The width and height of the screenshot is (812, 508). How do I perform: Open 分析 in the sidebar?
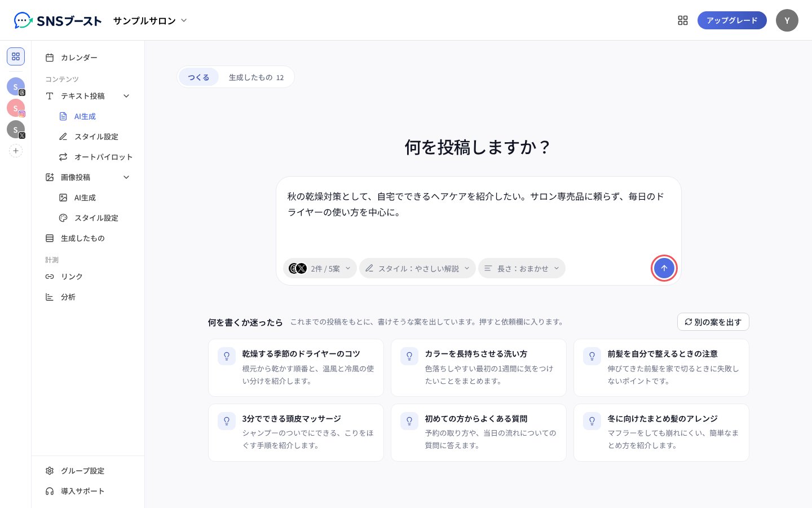[88, 297]
